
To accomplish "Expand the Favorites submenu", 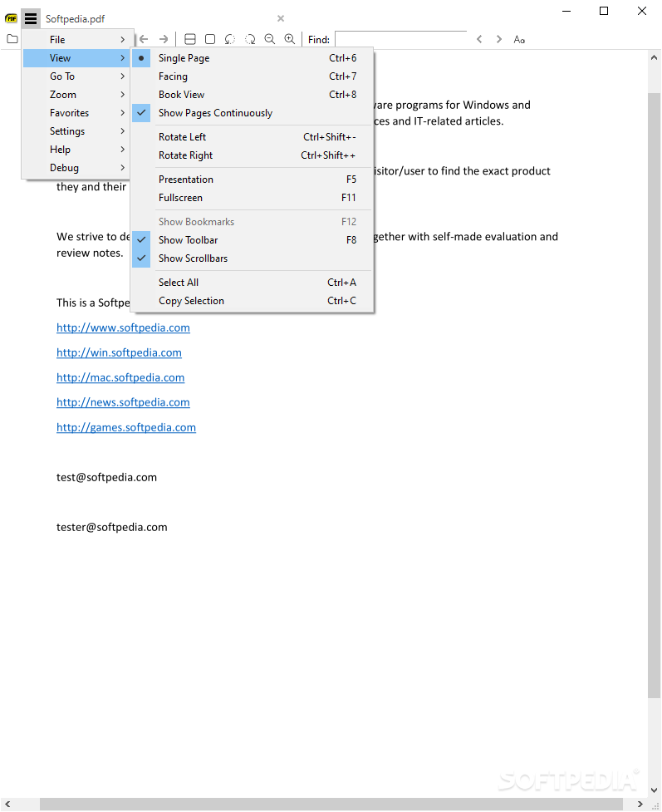I will tap(76, 113).
